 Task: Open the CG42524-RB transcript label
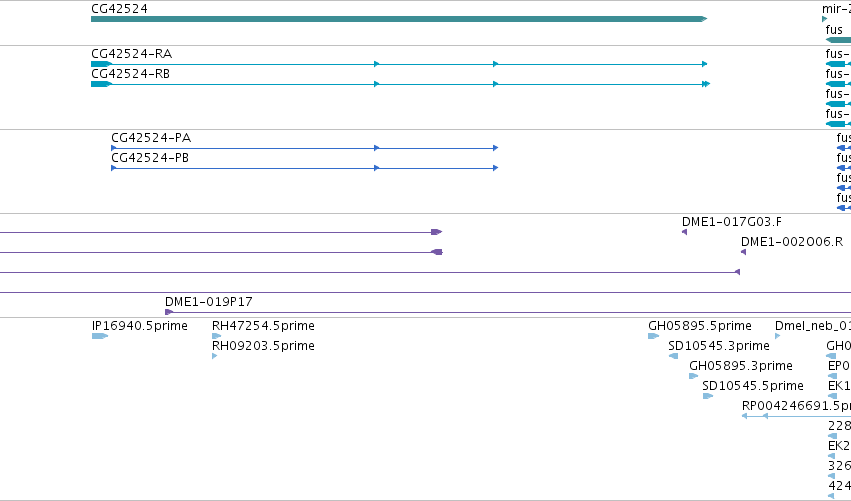[x=130, y=74]
